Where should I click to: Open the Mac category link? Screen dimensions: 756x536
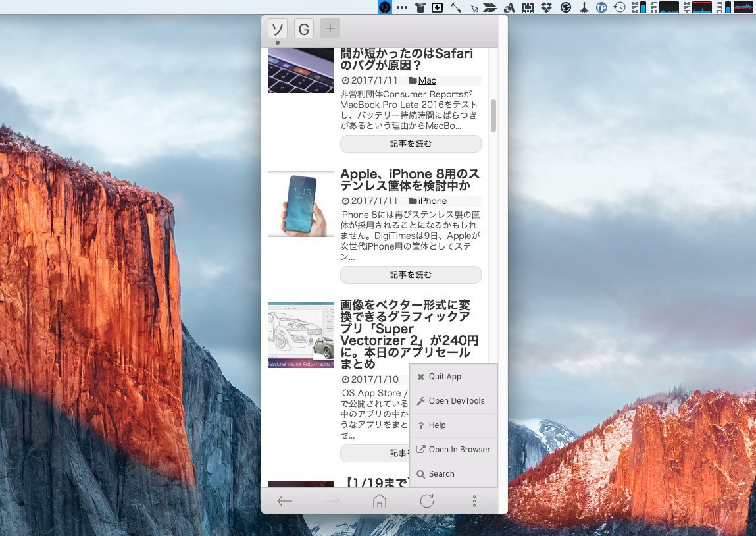pos(427,80)
